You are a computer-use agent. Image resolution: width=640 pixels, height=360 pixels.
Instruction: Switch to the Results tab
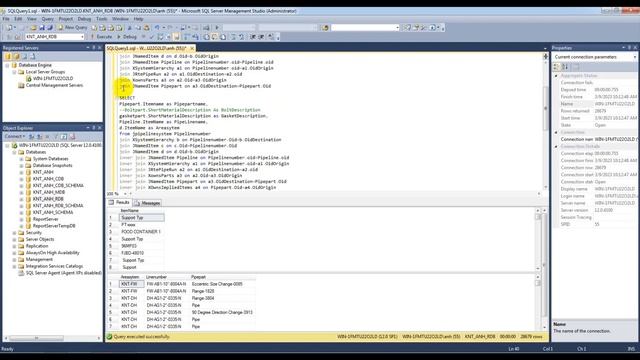coord(119,202)
